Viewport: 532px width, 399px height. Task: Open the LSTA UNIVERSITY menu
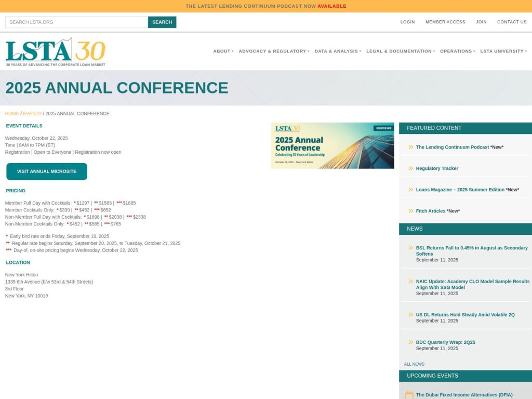coord(502,51)
